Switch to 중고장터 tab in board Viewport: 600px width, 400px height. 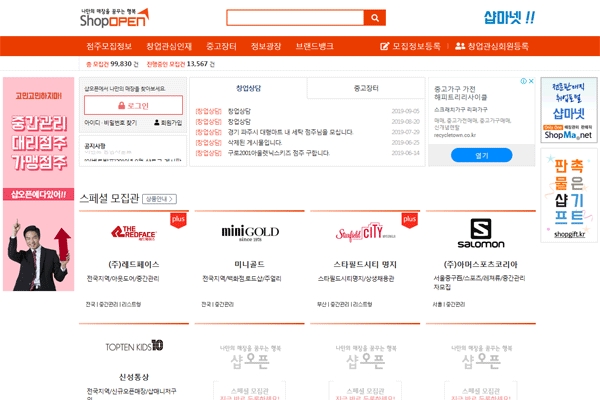pos(366,88)
